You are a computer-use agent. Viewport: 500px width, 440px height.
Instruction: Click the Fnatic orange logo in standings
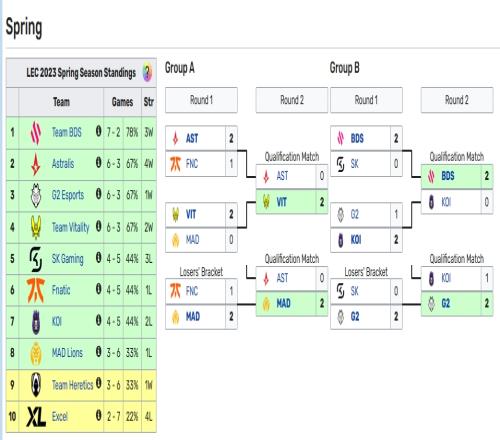[x=36, y=290]
